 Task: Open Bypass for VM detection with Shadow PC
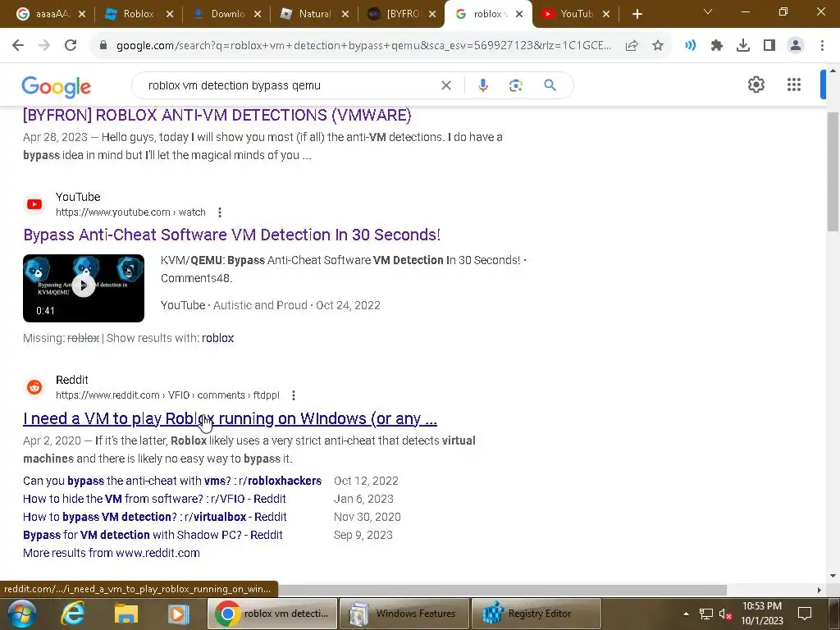pyautogui.click(x=153, y=535)
